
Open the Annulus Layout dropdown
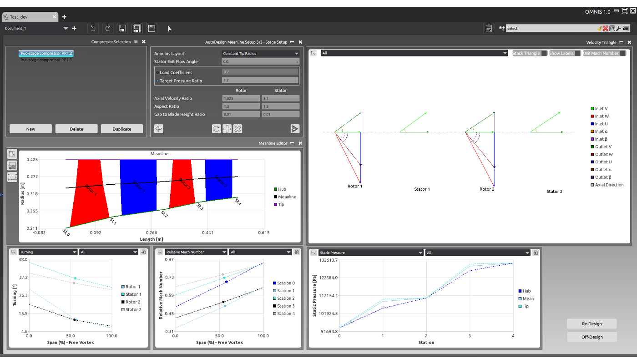[x=260, y=53]
